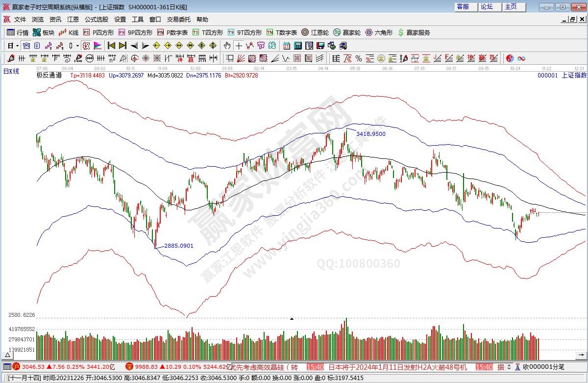588x383 pixels.
Task: Open the 公式选股 menu
Action: (x=97, y=20)
